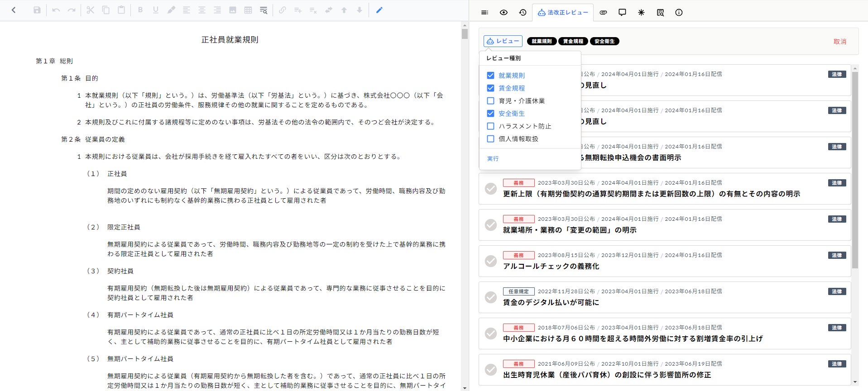This screenshot has width=868, height=391.
Task: Open the version history clock icon
Action: [x=523, y=13]
